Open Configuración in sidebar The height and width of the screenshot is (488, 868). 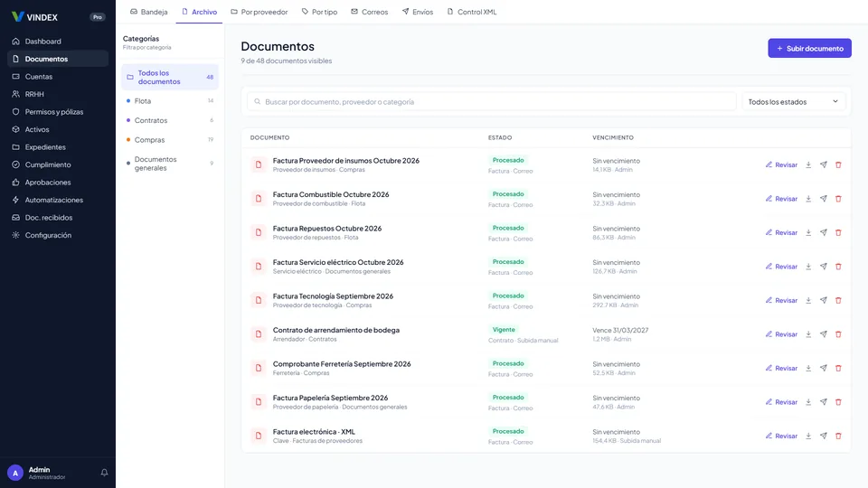(58, 235)
